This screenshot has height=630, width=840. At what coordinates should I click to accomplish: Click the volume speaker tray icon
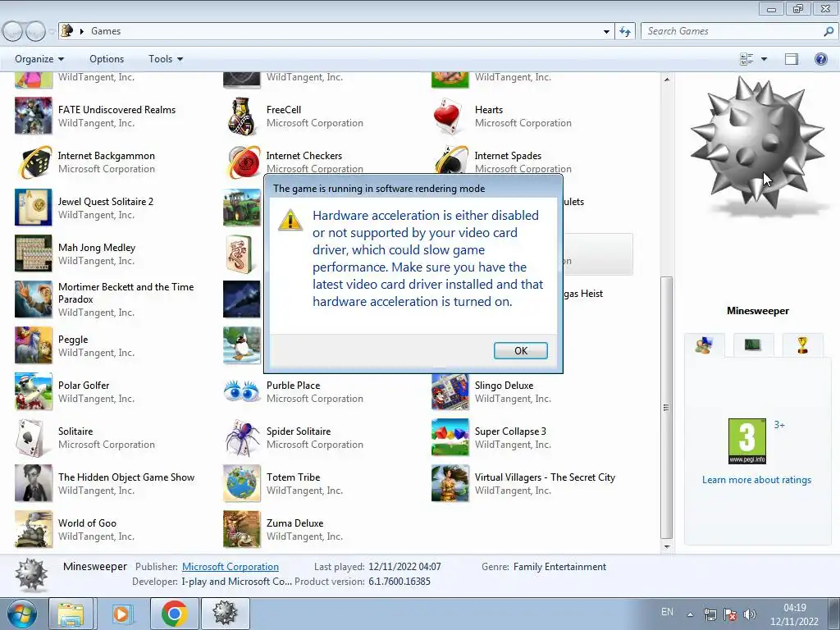[750, 614]
